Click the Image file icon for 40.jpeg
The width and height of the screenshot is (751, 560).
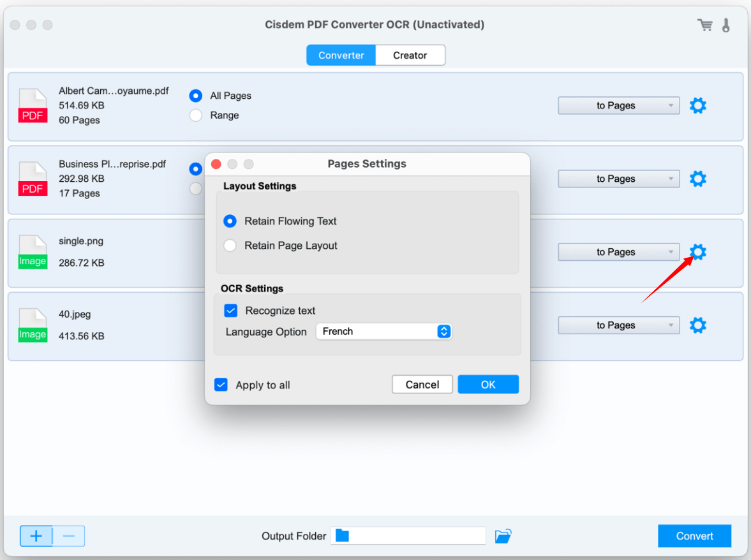point(33,325)
